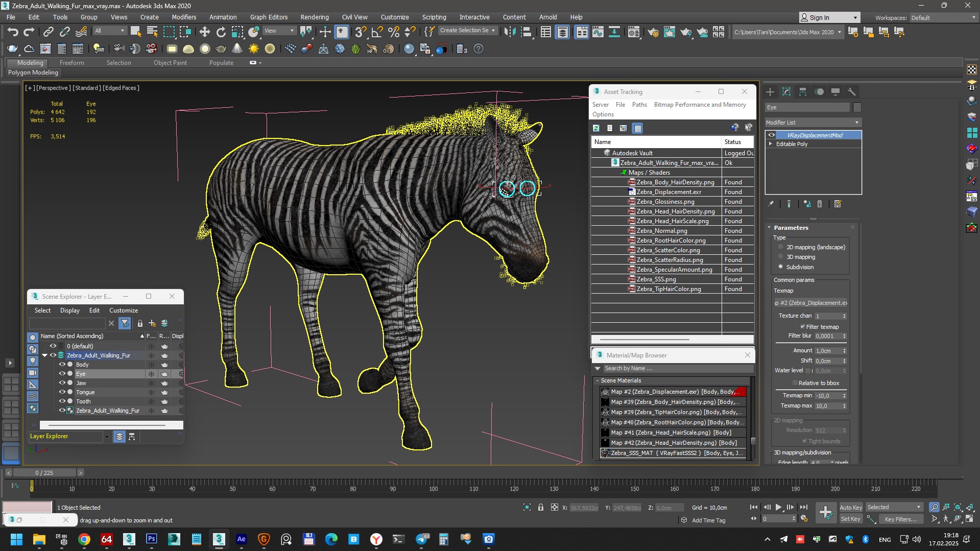Toggle visibility of the Jaw object
This screenshot has width=980, height=551.
point(62,383)
